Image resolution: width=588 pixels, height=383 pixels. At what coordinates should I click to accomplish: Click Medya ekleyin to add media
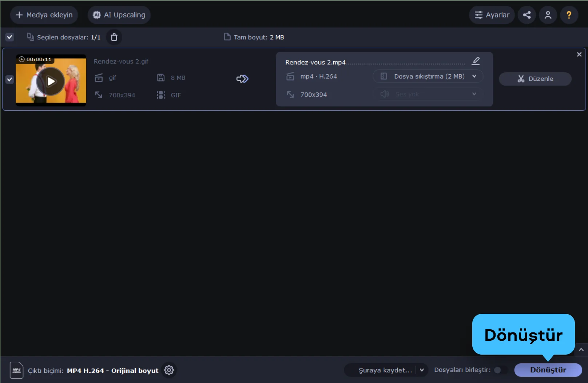(x=44, y=15)
